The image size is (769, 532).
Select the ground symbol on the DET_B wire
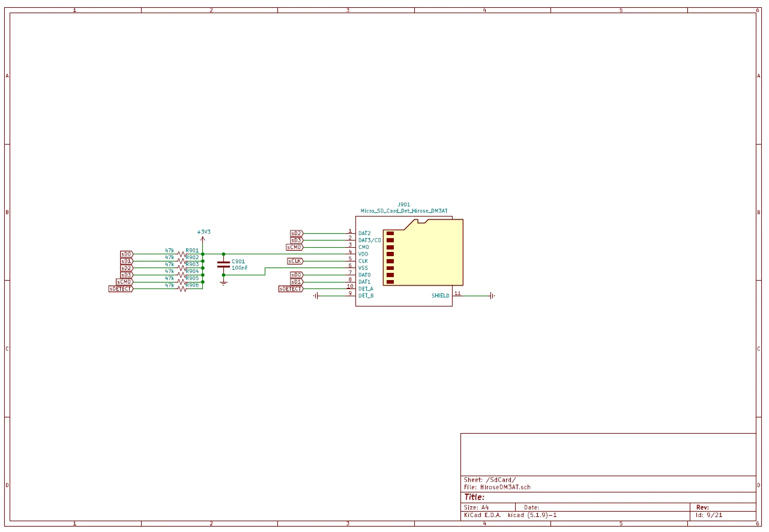point(316,296)
